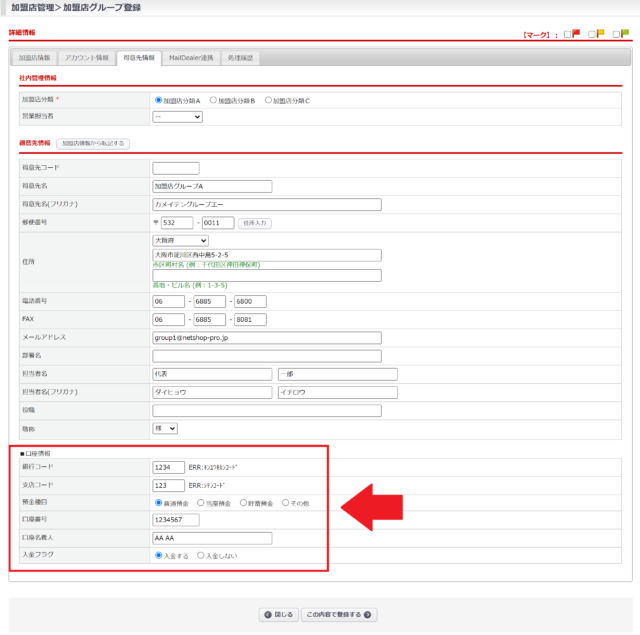This screenshot has height=635, width=640.
Task: Check the yellow flag mark checkbox
Action: point(591,34)
